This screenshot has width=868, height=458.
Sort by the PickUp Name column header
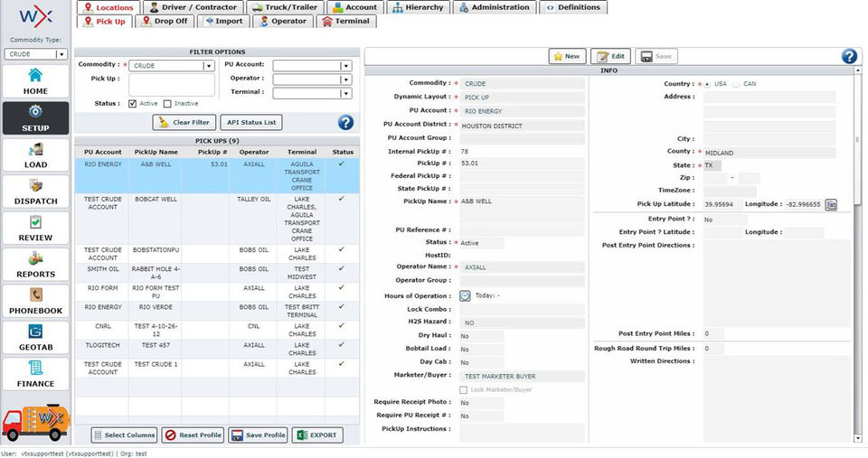[156, 152]
